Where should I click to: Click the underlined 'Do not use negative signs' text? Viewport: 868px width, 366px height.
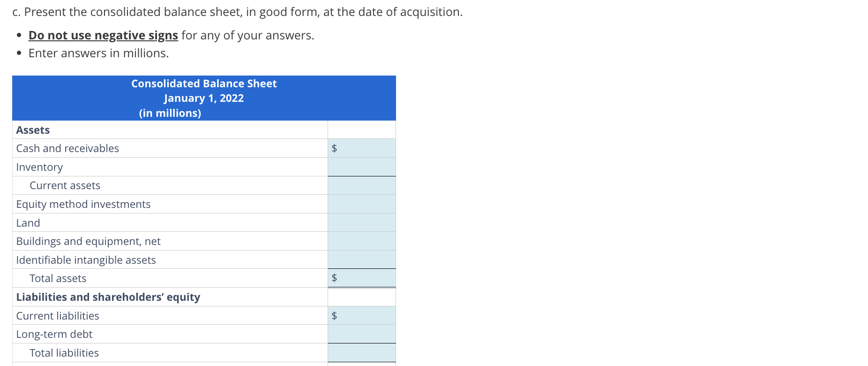103,36
